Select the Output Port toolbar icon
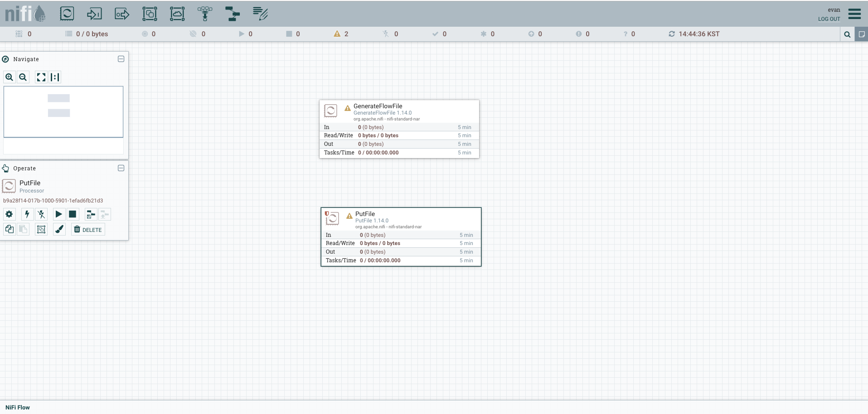This screenshot has width=868, height=414. click(x=122, y=14)
